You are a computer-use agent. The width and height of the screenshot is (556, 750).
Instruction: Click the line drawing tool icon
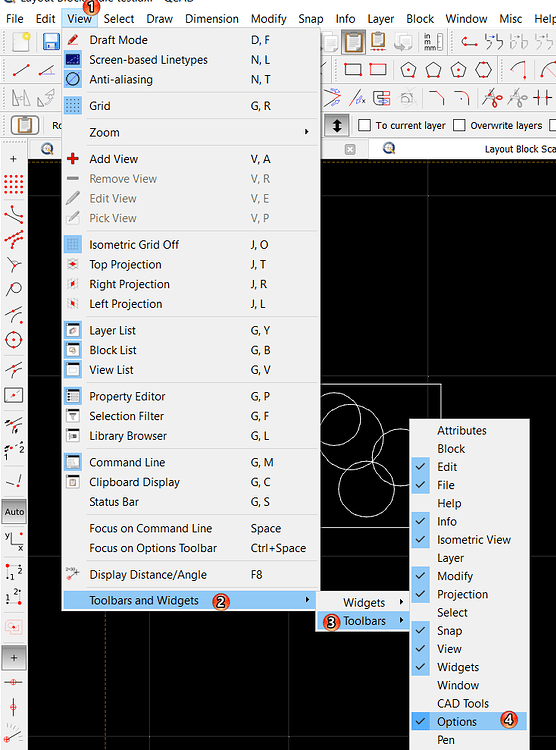click(21, 70)
